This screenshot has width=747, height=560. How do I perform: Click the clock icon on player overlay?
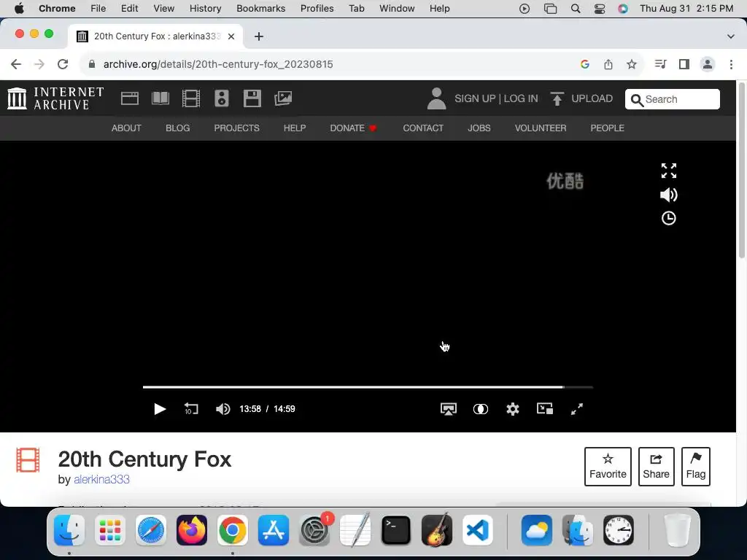pyautogui.click(x=668, y=218)
